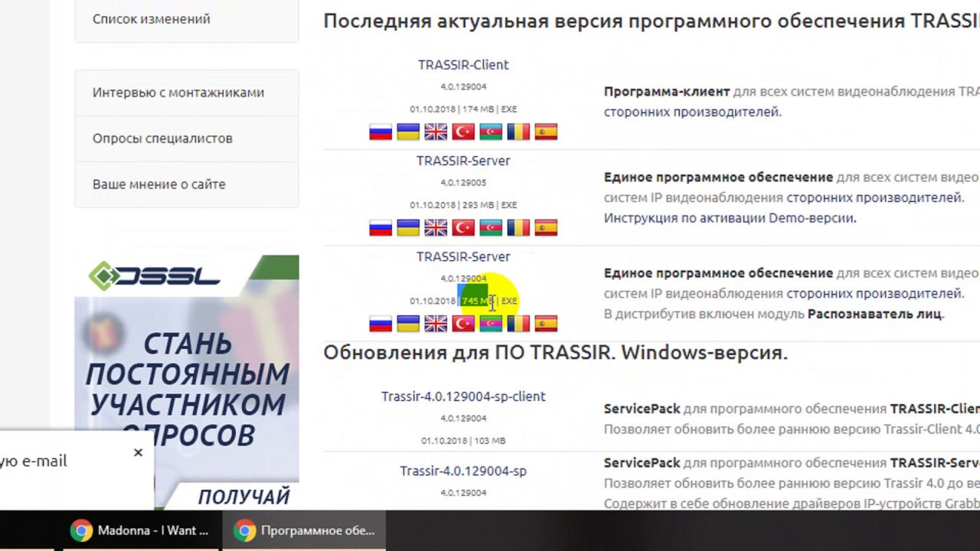
Task: Select UK flag under 293 MB TRASSIR-Server
Action: pyautogui.click(x=436, y=227)
